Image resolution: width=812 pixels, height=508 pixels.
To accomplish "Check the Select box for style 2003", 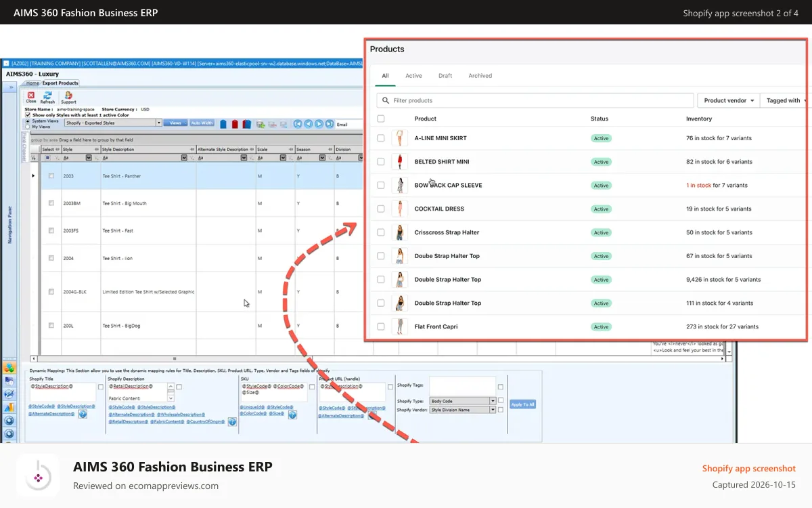I will (x=51, y=176).
